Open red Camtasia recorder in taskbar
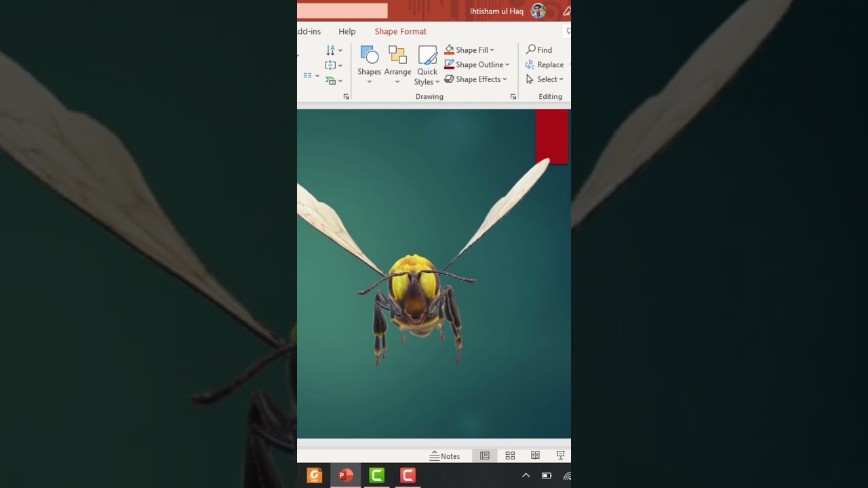This screenshot has height=488, width=868. [408, 475]
